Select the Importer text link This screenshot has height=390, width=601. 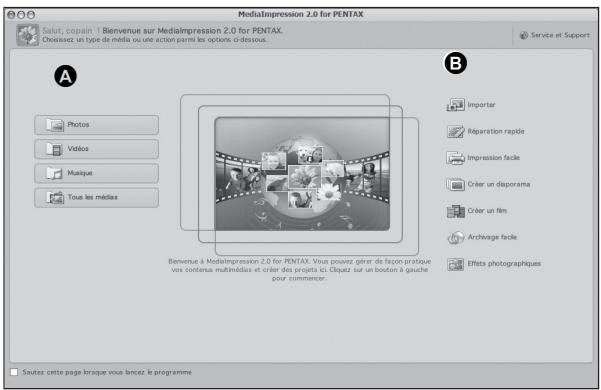pyautogui.click(x=481, y=105)
